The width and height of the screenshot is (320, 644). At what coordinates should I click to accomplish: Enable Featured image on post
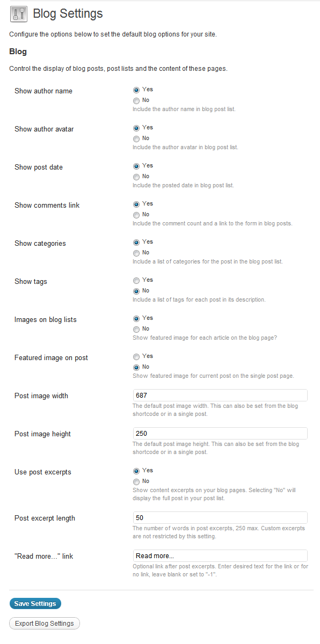pyautogui.click(x=136, y=356)
